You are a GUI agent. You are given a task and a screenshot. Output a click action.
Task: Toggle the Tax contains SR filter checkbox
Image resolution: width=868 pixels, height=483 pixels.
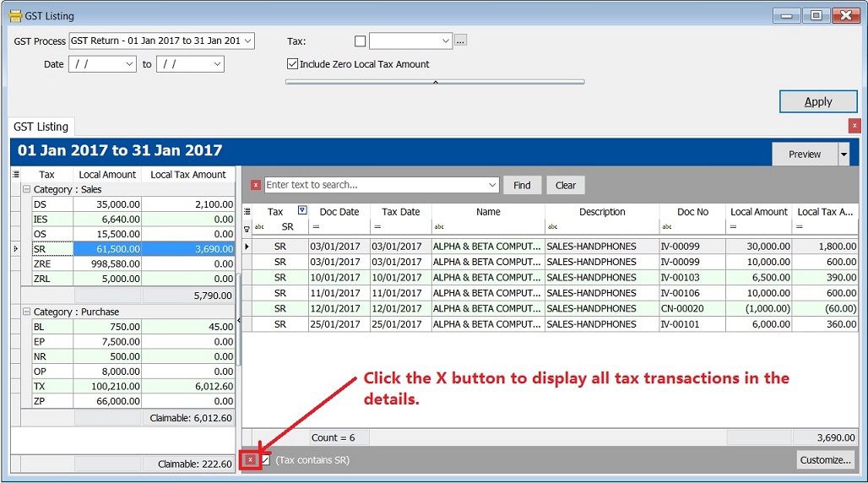[x=266, y=460]
